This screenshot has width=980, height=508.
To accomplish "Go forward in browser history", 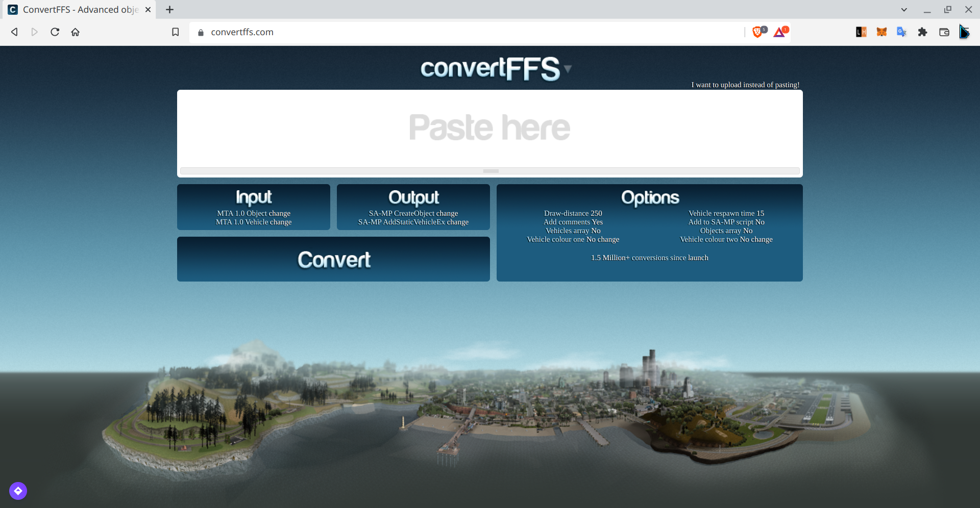I will [x=34, y=32].
